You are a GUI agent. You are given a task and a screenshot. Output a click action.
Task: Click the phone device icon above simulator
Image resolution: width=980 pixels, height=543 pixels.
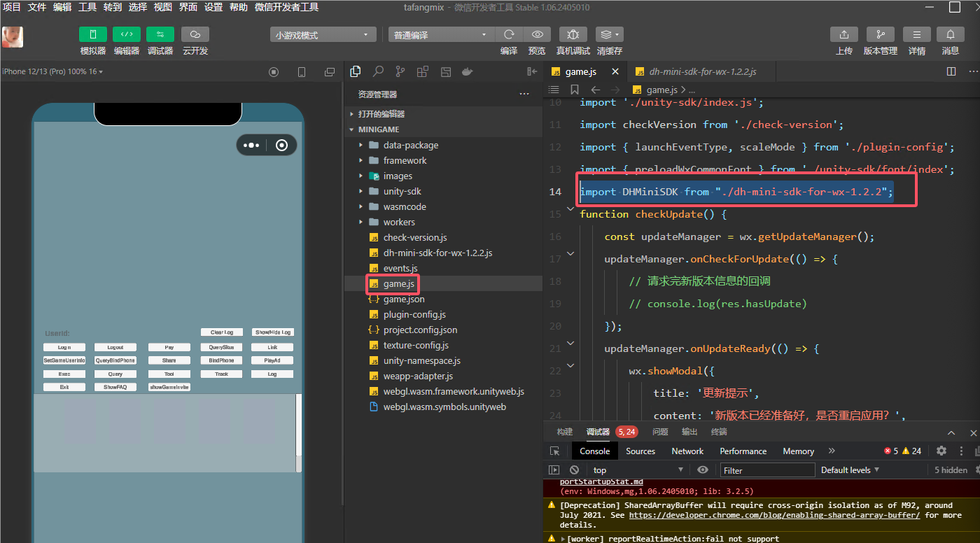click(302, 72)
